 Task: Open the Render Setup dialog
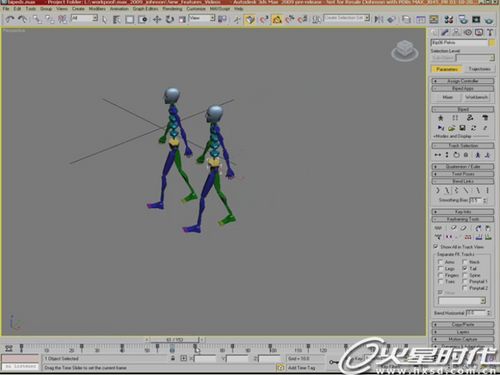[463, 19]
